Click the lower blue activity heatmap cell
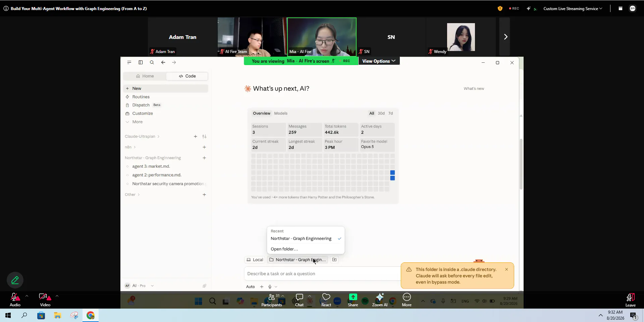This screenshot has width=644, height=322. pyautogui.click(x=392, y=178)
